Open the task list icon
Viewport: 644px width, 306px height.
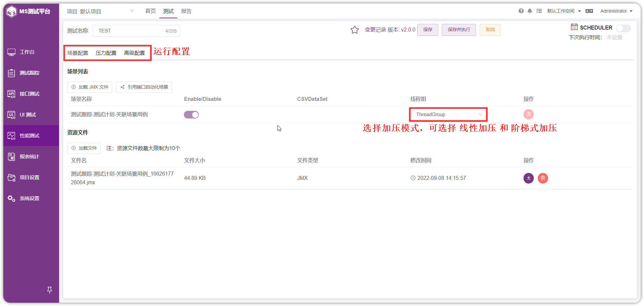[x=539, y=11]
